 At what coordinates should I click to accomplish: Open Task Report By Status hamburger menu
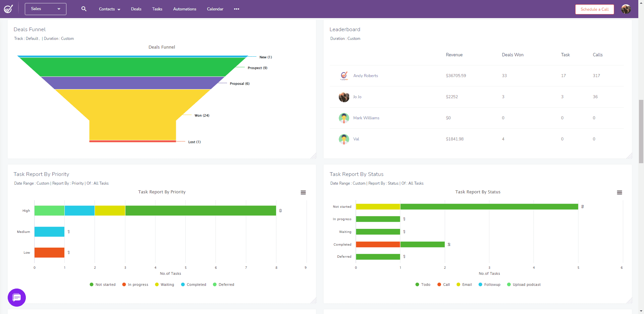(620, 192)
